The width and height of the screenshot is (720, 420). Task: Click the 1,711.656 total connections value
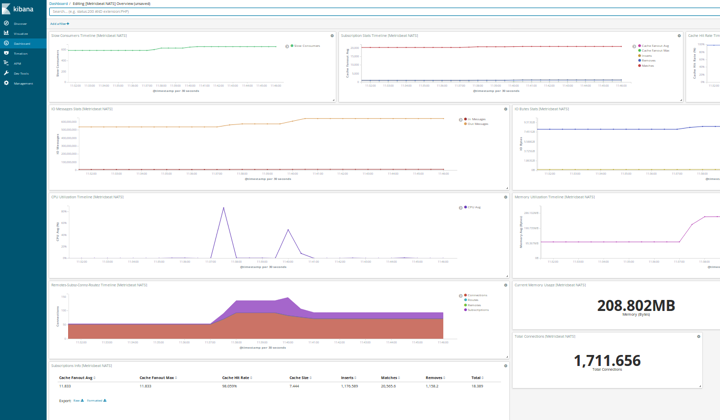coord(607,360)
